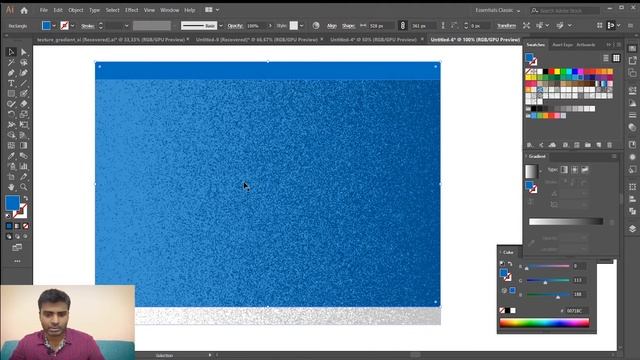Select the Rectangle tool in toolbar
This screenshot has width=640, height=360.
click(x=11, y=93)
